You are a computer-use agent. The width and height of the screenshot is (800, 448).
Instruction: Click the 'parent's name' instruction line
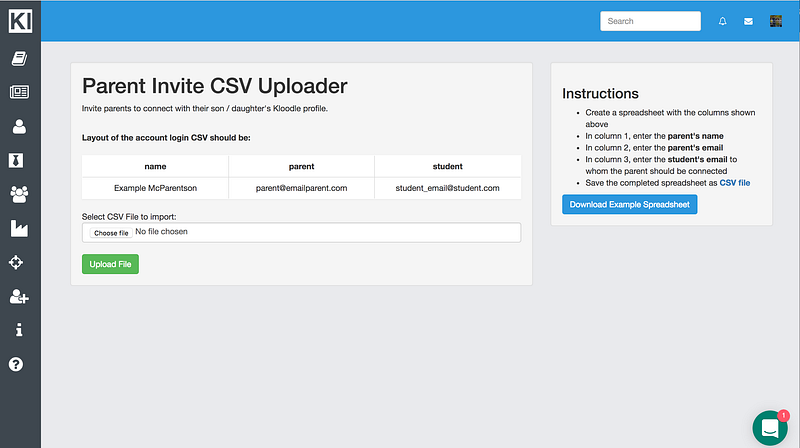655,136
